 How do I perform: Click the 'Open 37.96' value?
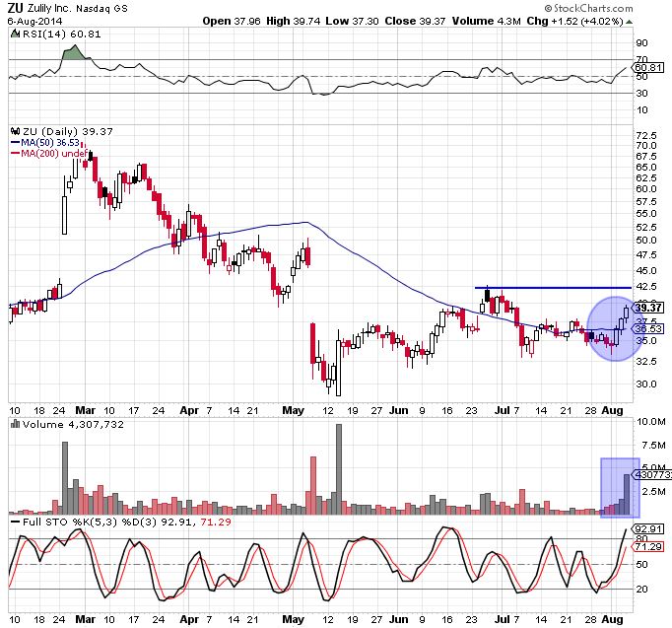click(x=232, y=21)
